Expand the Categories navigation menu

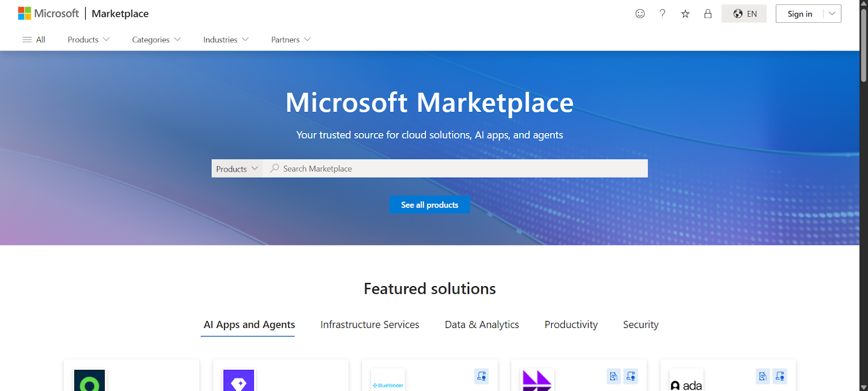(x=156, y=40)
